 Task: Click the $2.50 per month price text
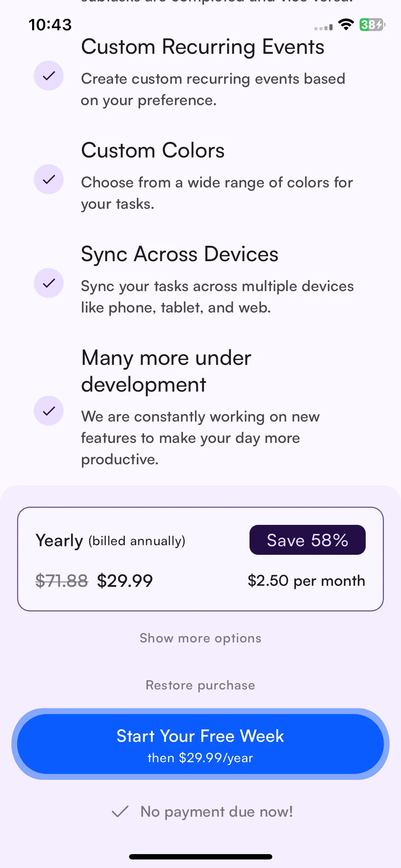(x=306, y=581)
